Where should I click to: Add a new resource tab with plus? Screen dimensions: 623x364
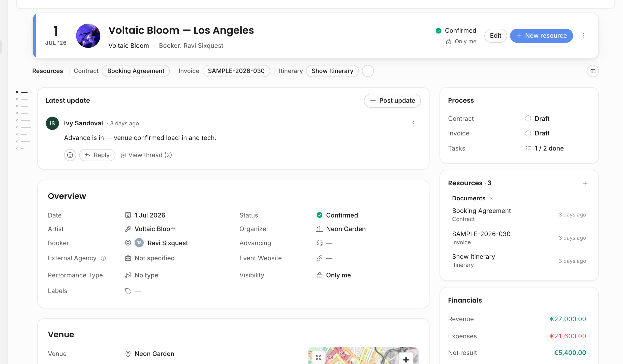tap(368, 71)
